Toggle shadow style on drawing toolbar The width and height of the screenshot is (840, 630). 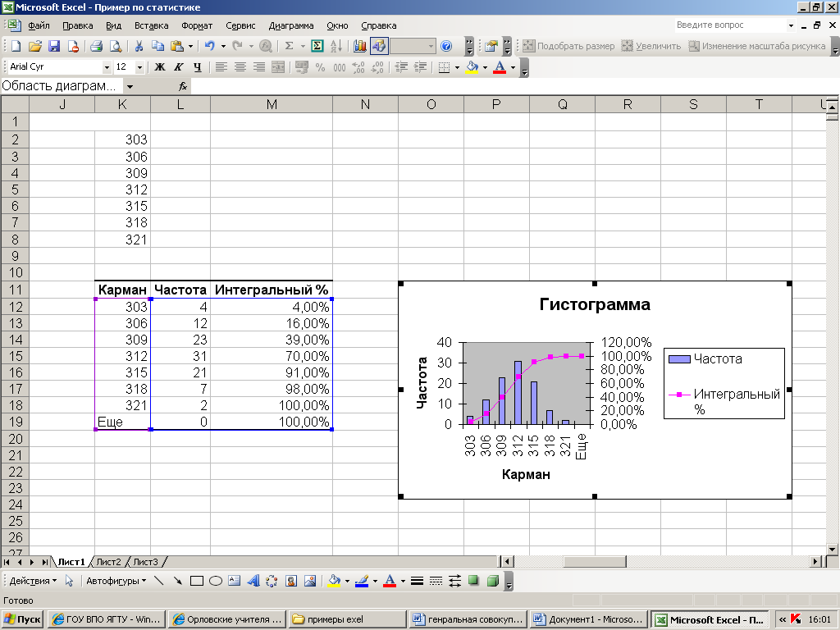point(473,581)
